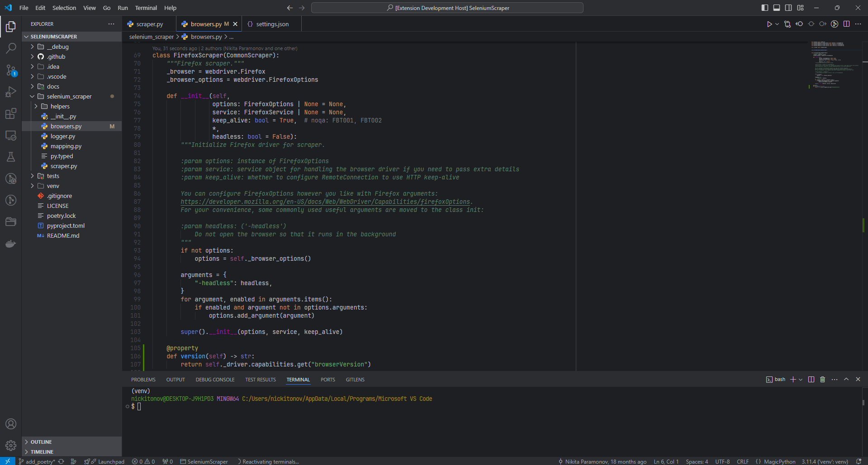Screen dimensions: 868x465
Task: Open the Extensions view
Action: (x=11, y=113)
